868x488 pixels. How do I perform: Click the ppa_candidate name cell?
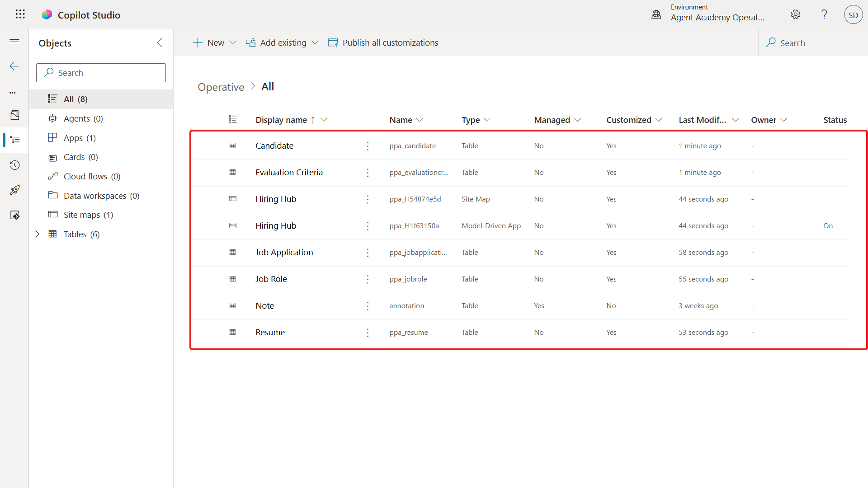[x=412, y=145]
